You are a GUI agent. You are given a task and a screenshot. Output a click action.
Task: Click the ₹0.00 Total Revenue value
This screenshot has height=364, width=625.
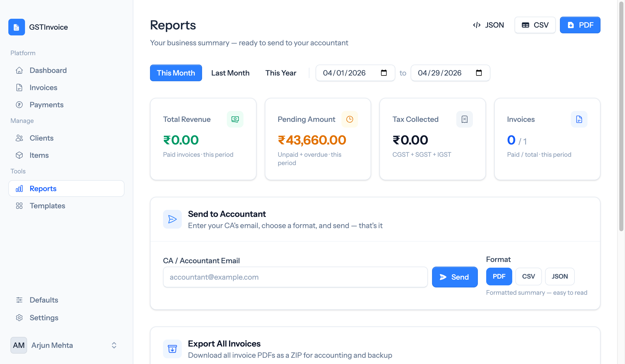coord(181,140)
